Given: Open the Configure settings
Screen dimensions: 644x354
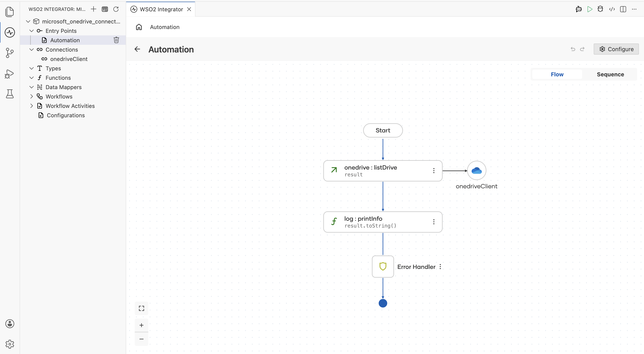Looking at the screenshot, I should point(616,49).
